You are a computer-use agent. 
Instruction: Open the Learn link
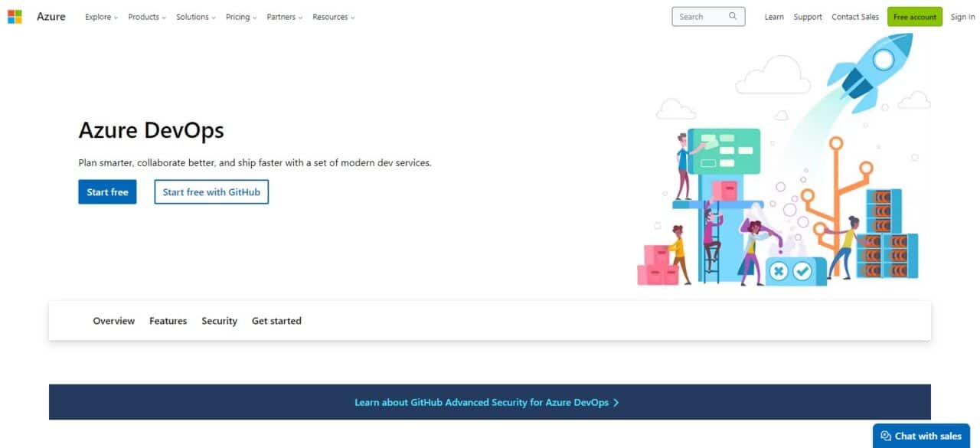774,17
